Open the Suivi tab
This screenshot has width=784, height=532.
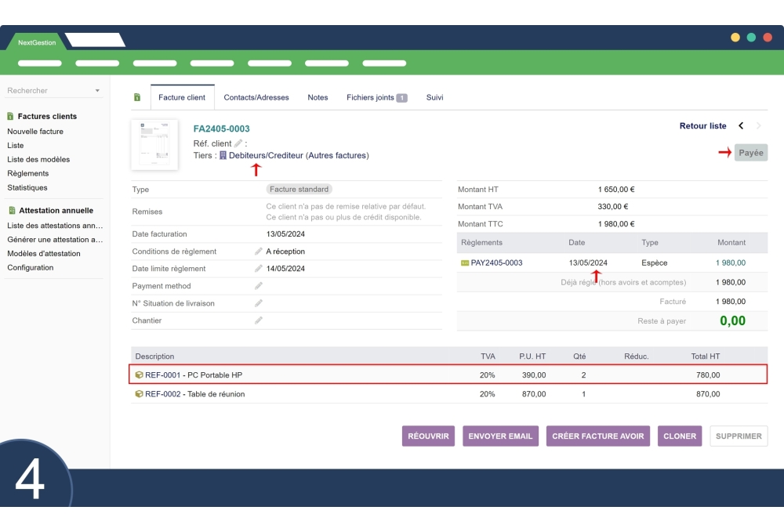pos(434,98)
